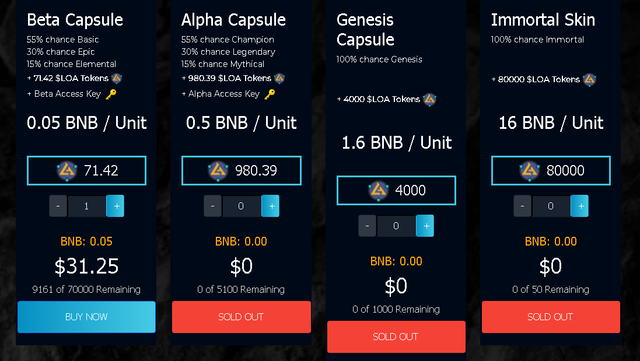
Task: Select the Beta Capsule quantity field
Action: (x=87, y=206)
